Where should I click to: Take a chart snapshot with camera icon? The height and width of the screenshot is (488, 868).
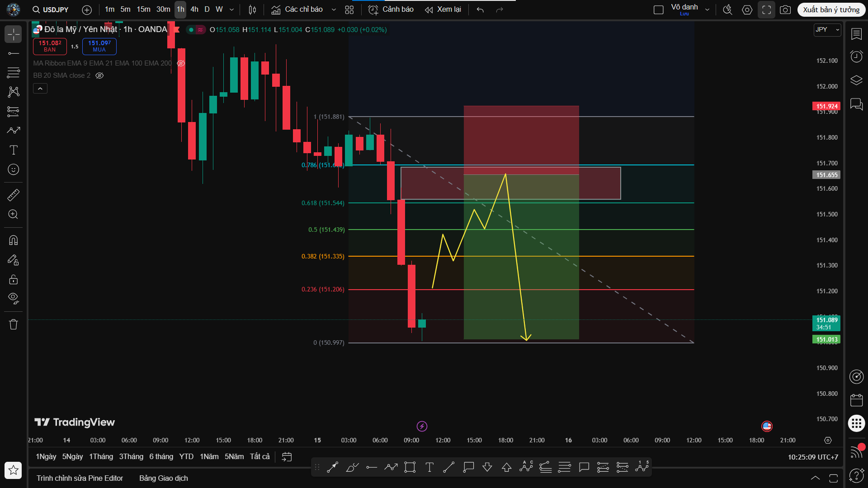785,9
